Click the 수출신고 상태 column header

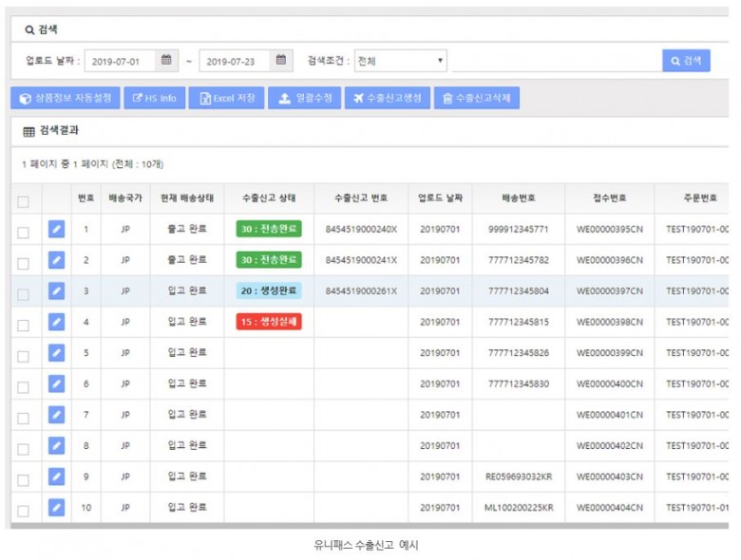coord(269,197)
